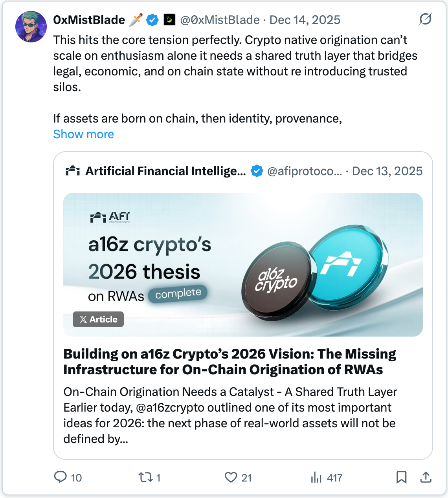448x498 pixels.
Task: Open the article title Building on a16z Crypto's 2026 Vision
Action: pos(230,362)
